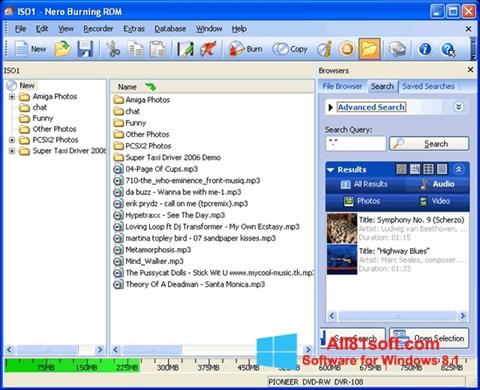The image size is (480, 390).
Task: Cut selection with scissors icon
Action: pyautogui.click(x=113, y=49)
